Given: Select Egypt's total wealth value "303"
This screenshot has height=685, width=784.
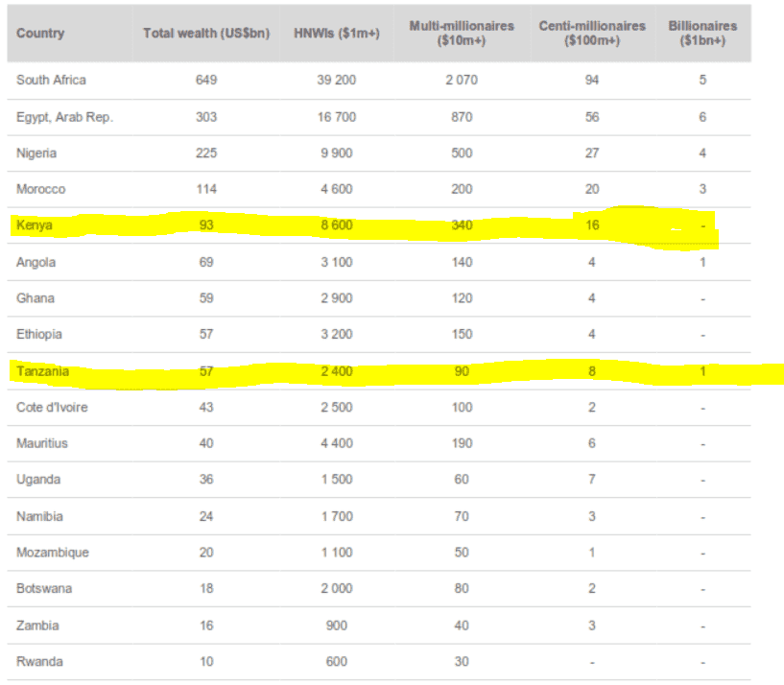Looking at the screenshot, I should (206, 117).
